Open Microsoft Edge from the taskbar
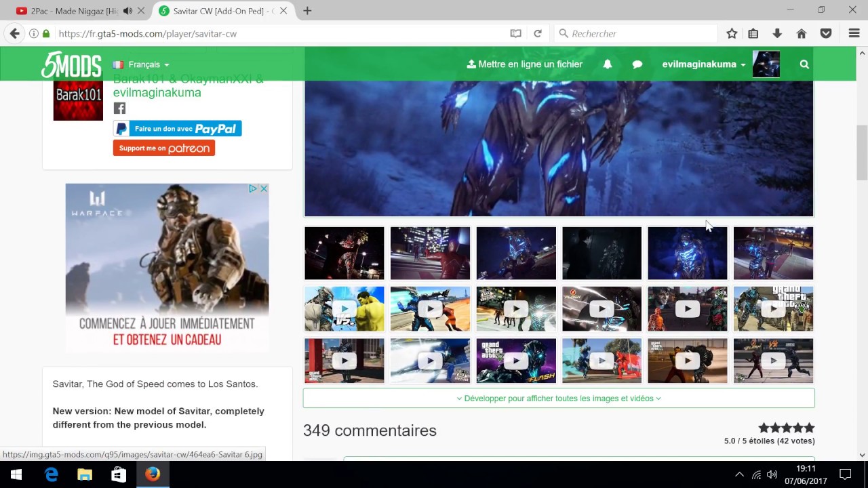868x488 pixels. [x=52, y=474]
